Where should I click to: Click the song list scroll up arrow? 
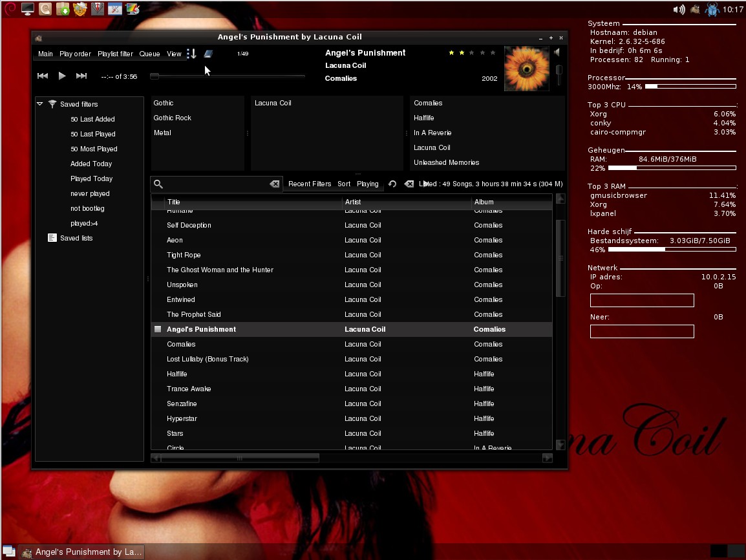560,199
